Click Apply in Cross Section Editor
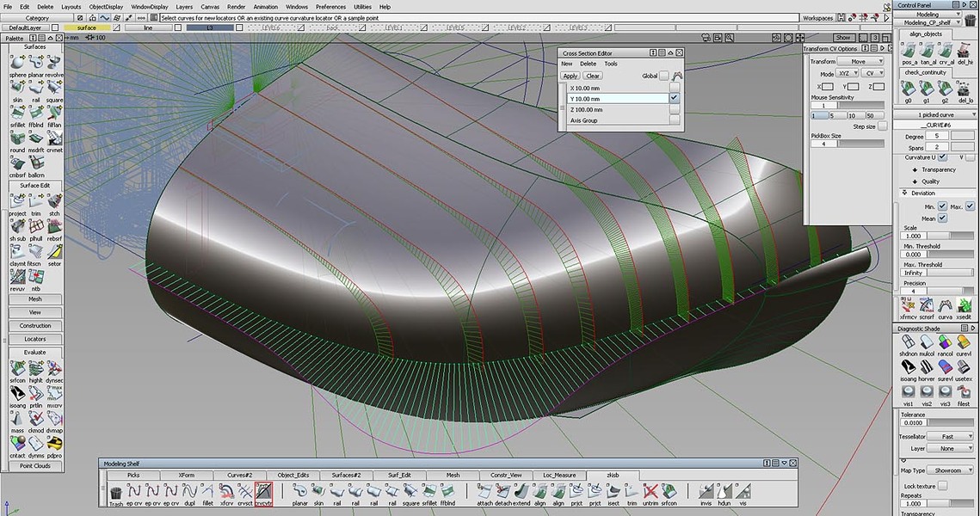The height and width of the screenshot is (516, 980). click(570, 76)
